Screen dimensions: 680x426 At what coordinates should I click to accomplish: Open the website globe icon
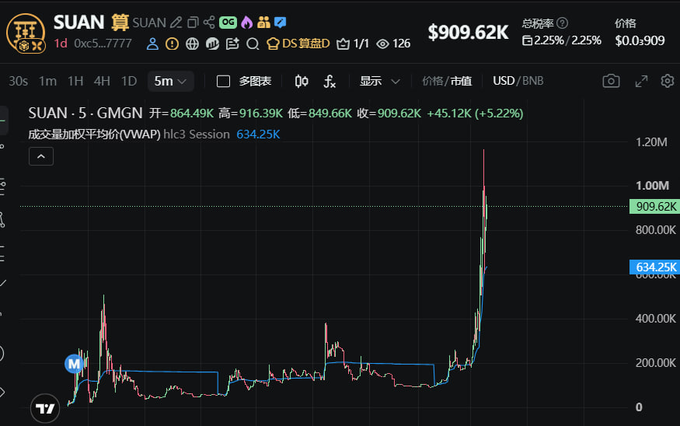pyautogui.click(x=192, y=44)
